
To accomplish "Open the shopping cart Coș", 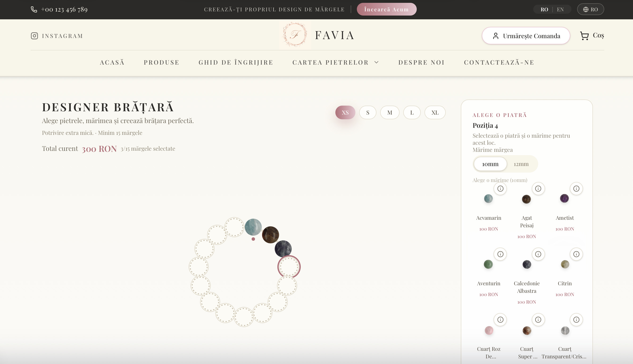I will pyautogui.click(x=592, y=36).
